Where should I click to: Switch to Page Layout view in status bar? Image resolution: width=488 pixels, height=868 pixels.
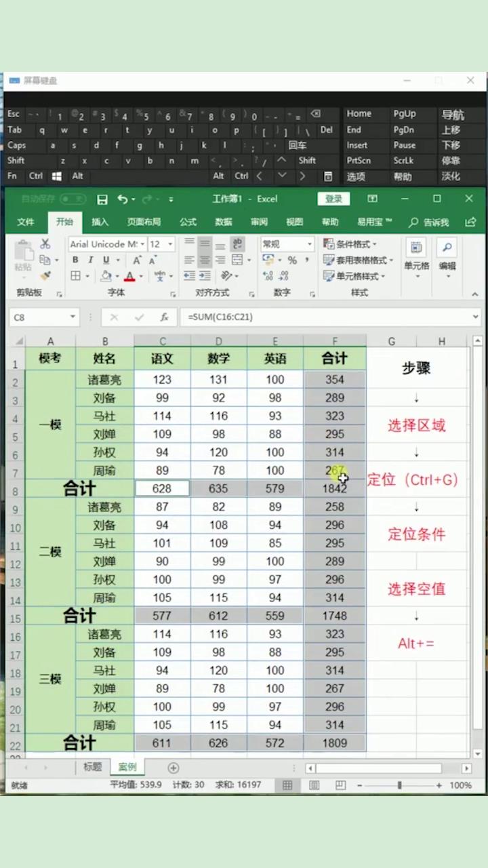(x=314, y=785)
